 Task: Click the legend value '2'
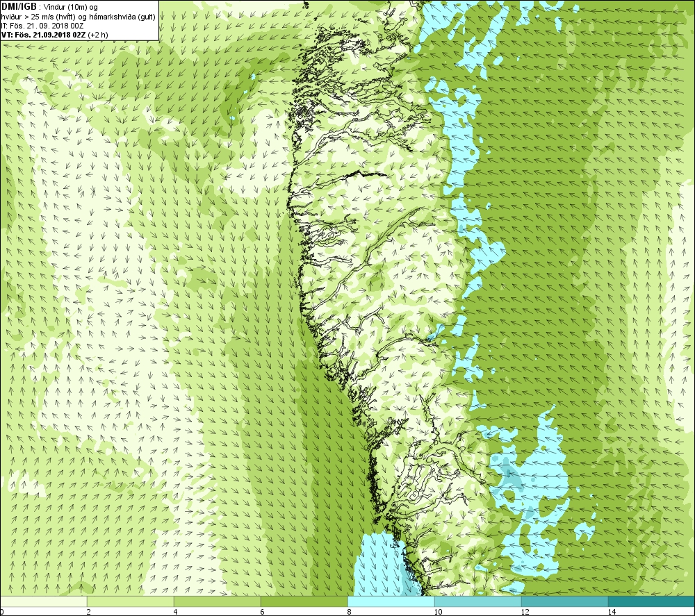89,612
